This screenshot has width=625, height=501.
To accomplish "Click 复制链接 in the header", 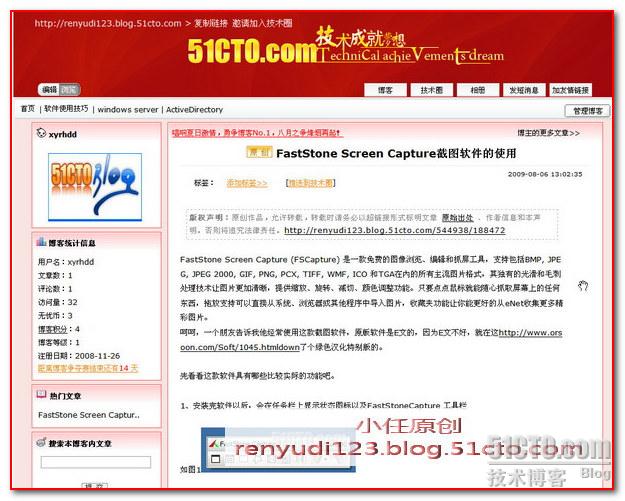I will (x=211, y=24).
